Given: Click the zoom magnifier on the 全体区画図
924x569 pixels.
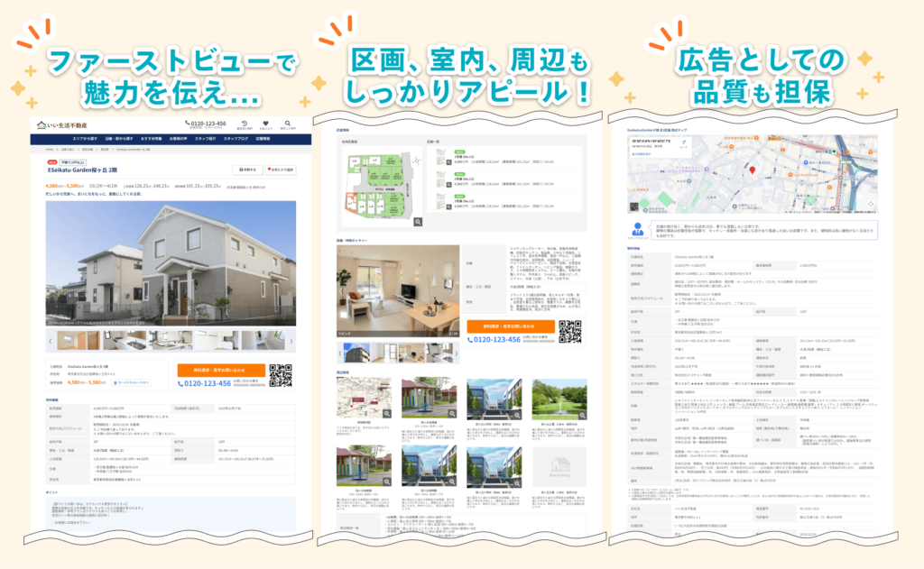Looking at the screenshot, I should click(x=417, y=223).
